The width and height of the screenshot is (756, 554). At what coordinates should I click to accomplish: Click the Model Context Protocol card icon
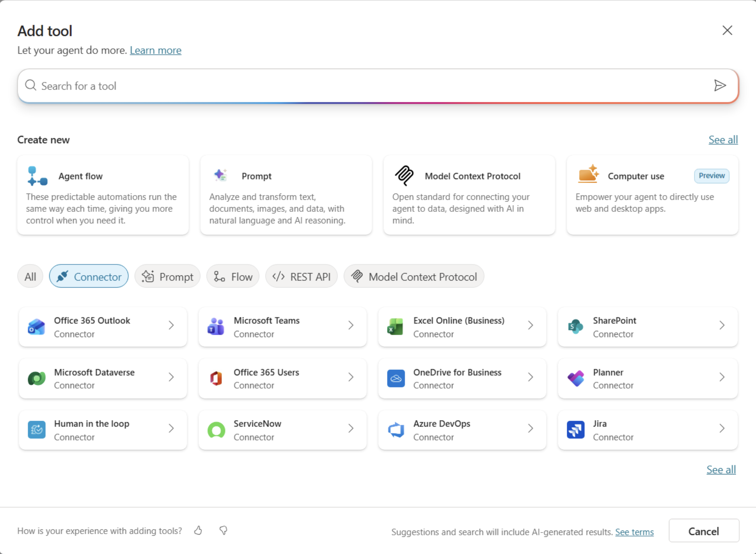click(404, 176)
